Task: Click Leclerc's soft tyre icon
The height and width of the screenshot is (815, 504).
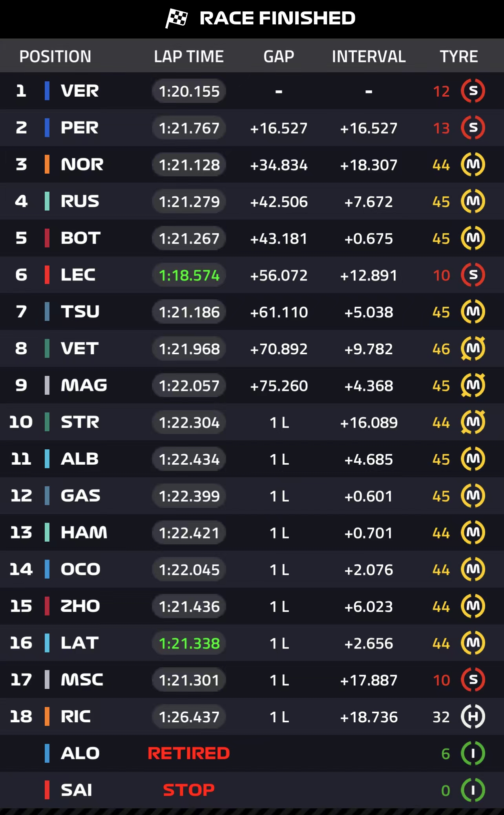Action: click(x=473, y=275)
